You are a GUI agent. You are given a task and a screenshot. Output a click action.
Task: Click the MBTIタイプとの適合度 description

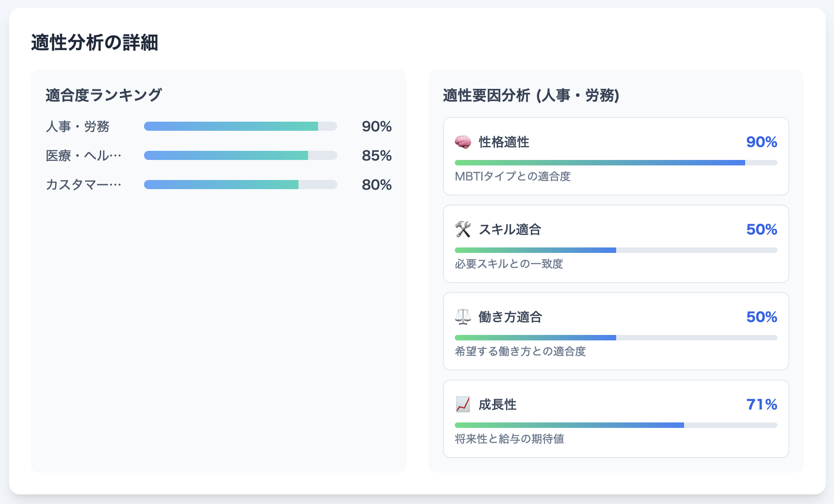[x=513, y=176]
